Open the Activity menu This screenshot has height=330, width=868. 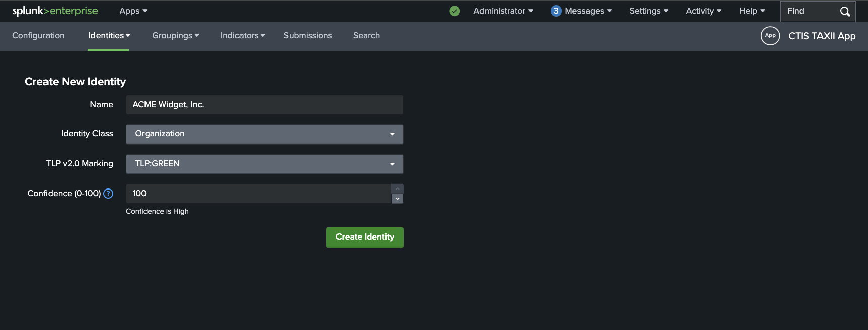pos(703,11)
